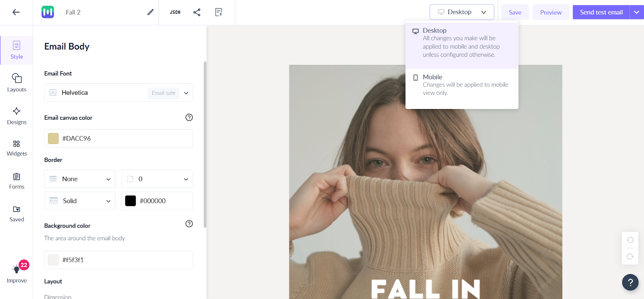This screenshot has height=299, width=644.
Task: Open border type None dropdown
Action: [x=80, y=179]
